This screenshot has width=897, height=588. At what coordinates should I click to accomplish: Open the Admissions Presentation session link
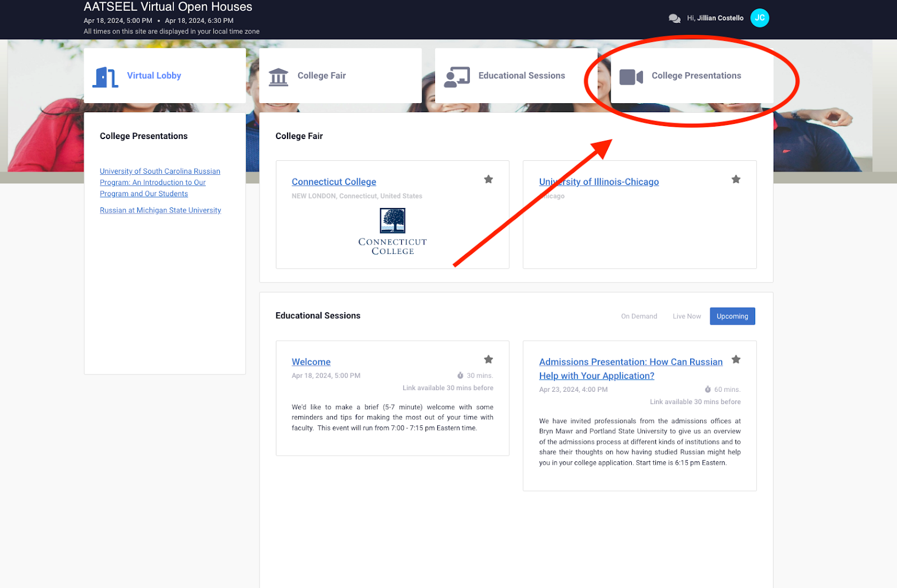631,369
